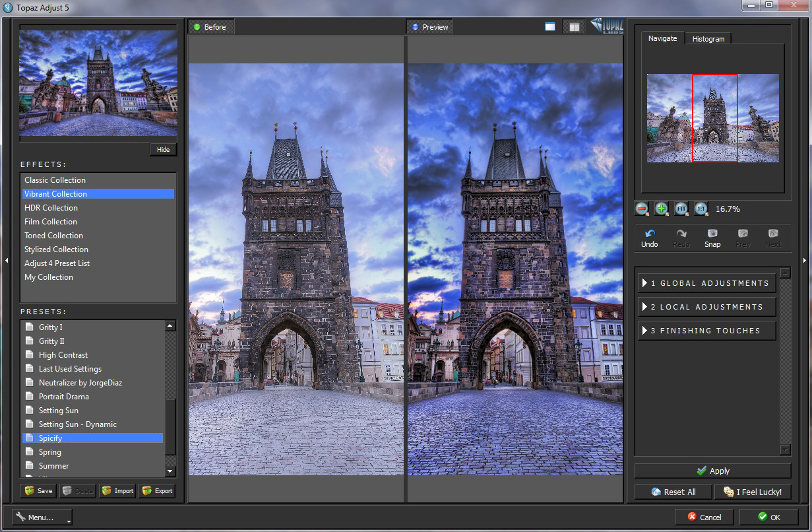
Task: Hide the preset preview thumbnail
Action: (x=163, y=149)
